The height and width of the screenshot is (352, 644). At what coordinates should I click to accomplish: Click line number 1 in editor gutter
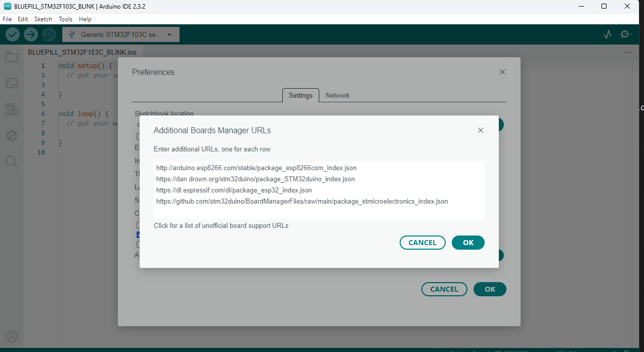(43, 66)
